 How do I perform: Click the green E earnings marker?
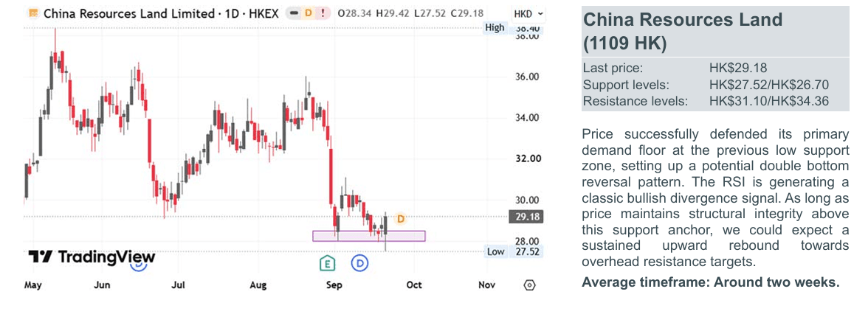328,263
